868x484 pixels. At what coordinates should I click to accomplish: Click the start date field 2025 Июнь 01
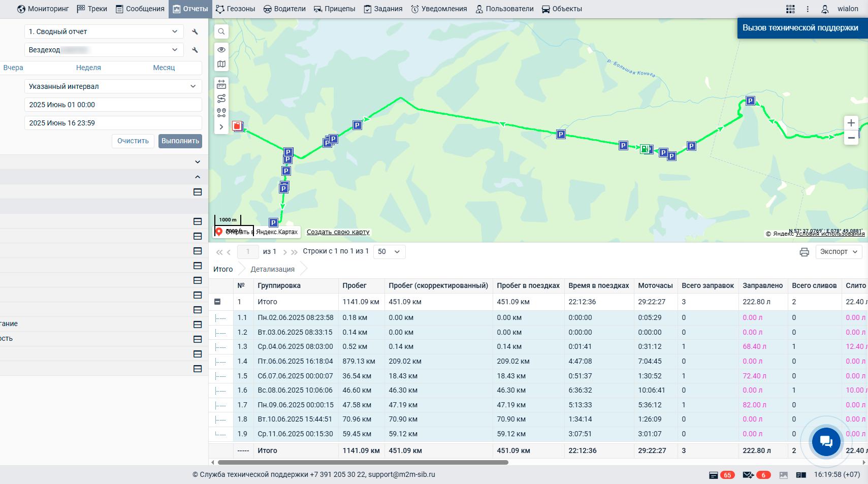pos(113,105)
